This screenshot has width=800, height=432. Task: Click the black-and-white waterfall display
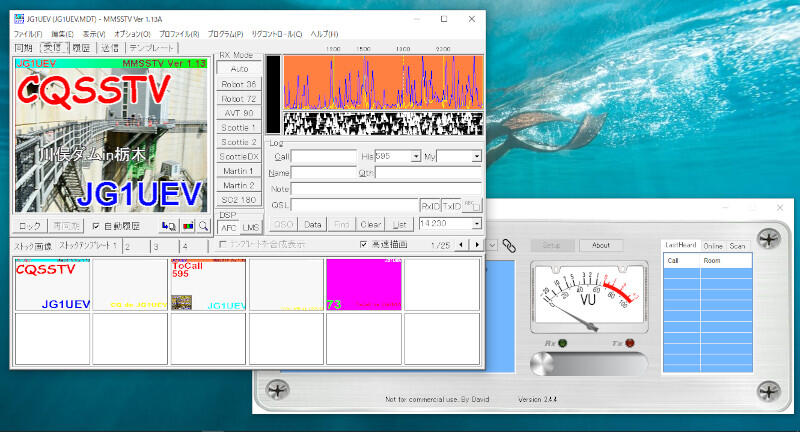click(383, 123)
